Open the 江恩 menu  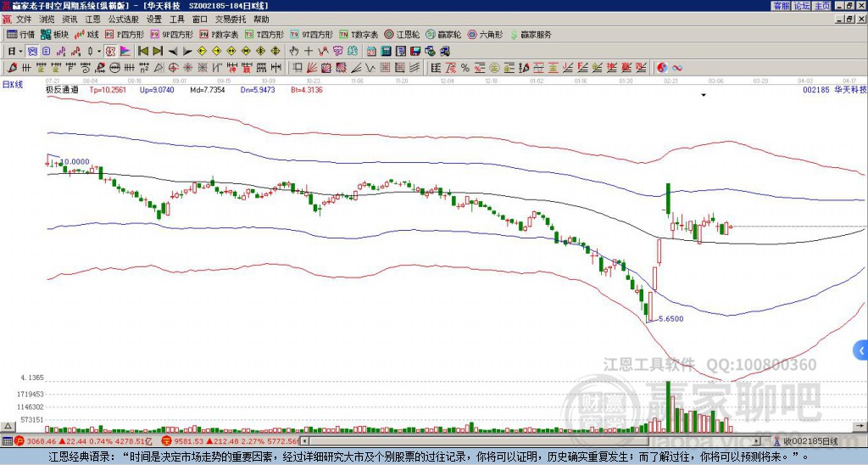pos(93,20)
